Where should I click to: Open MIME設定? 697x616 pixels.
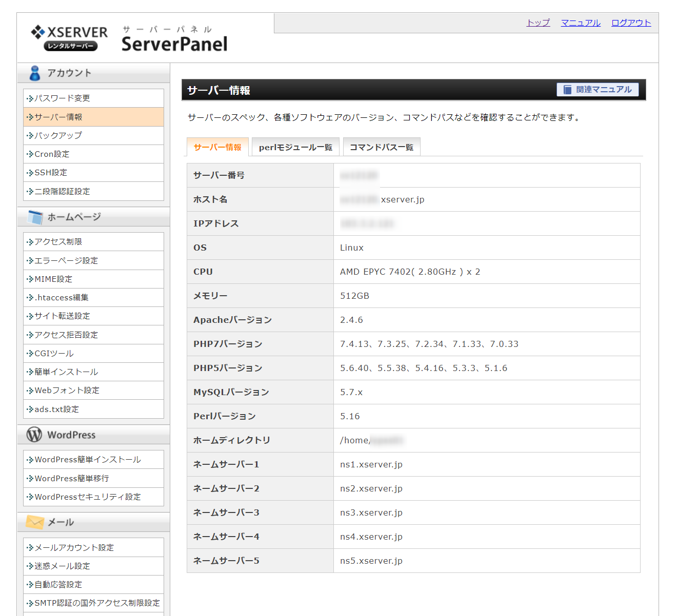[94, 279]
